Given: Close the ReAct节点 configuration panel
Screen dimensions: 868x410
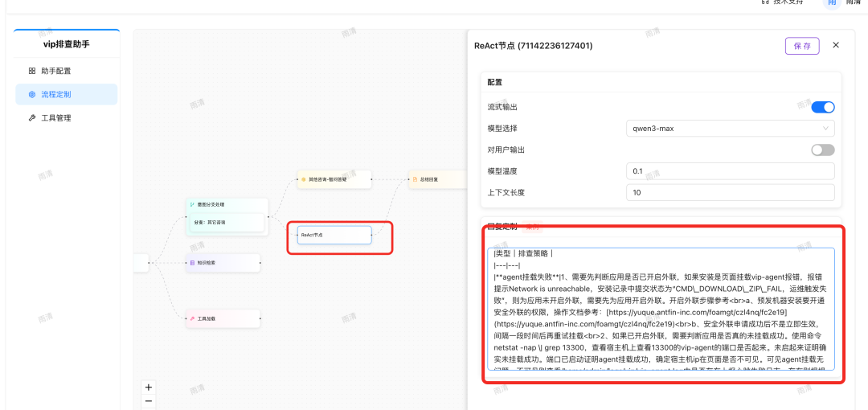Looking at the screenshot, I should pyautogui.click(x=835, y=45).
